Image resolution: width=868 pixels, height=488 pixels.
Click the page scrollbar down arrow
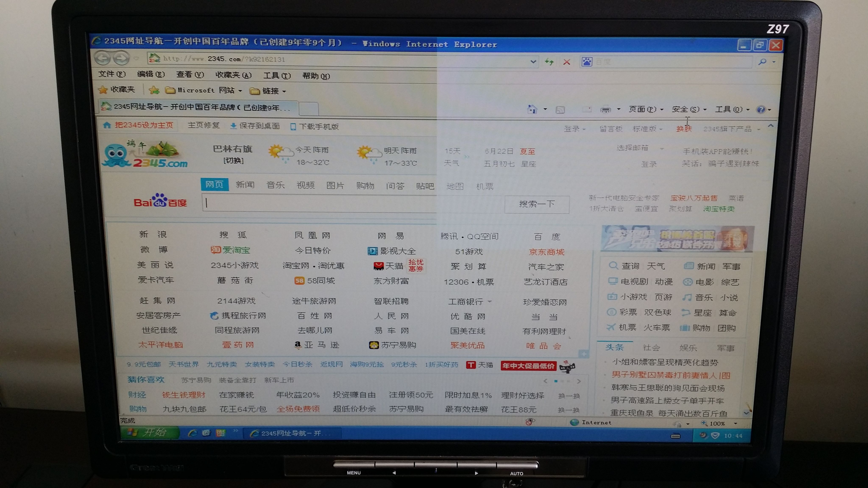click(x=746, y=413)
